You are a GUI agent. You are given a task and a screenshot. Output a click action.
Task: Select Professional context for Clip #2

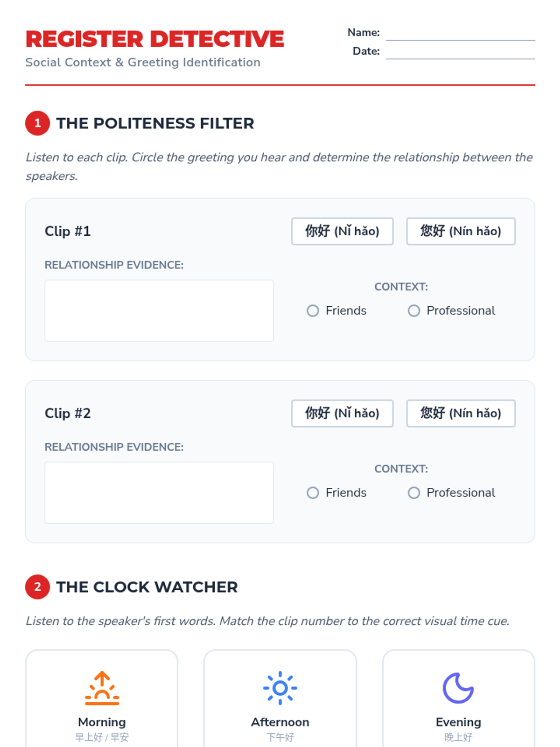click(414, 493)
